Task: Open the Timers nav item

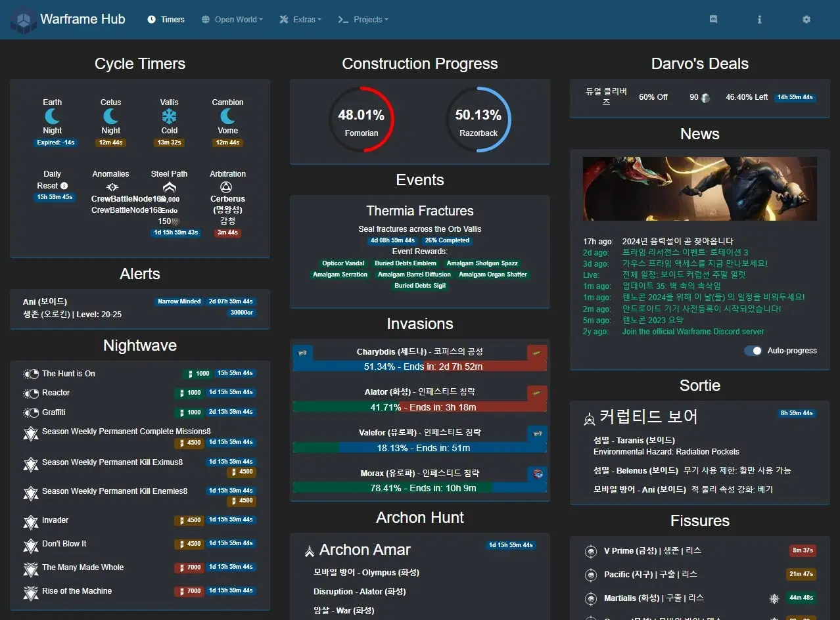Action: (x=166, y=20)
